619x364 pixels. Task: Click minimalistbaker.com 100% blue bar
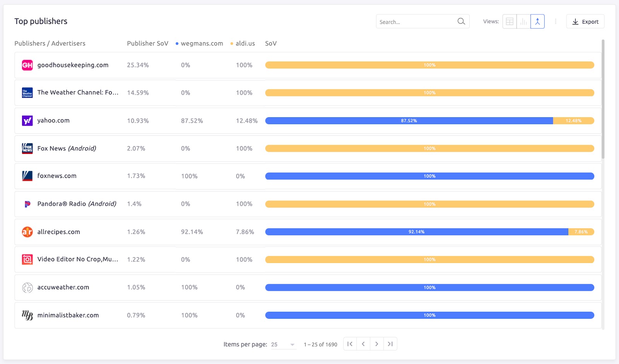tap(429, 315)
